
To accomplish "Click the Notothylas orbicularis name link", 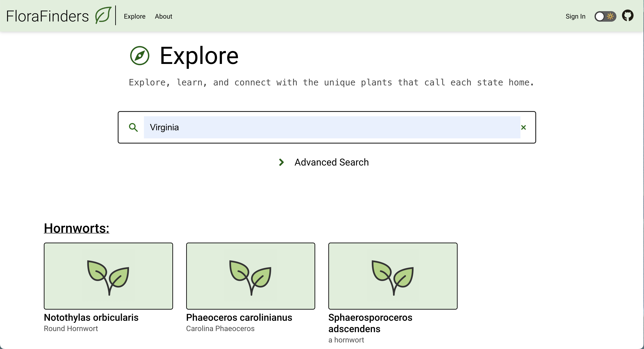I will tap(91, 317).
